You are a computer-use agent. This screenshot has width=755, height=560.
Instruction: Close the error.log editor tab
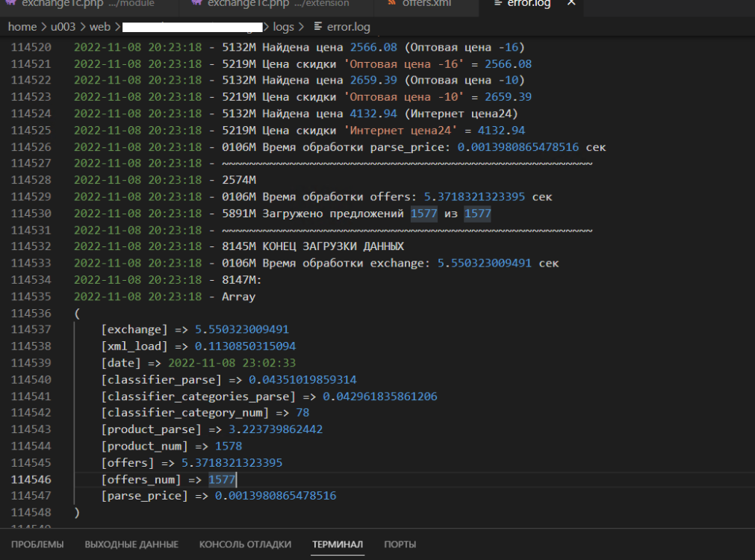click(x=571, y=4)
